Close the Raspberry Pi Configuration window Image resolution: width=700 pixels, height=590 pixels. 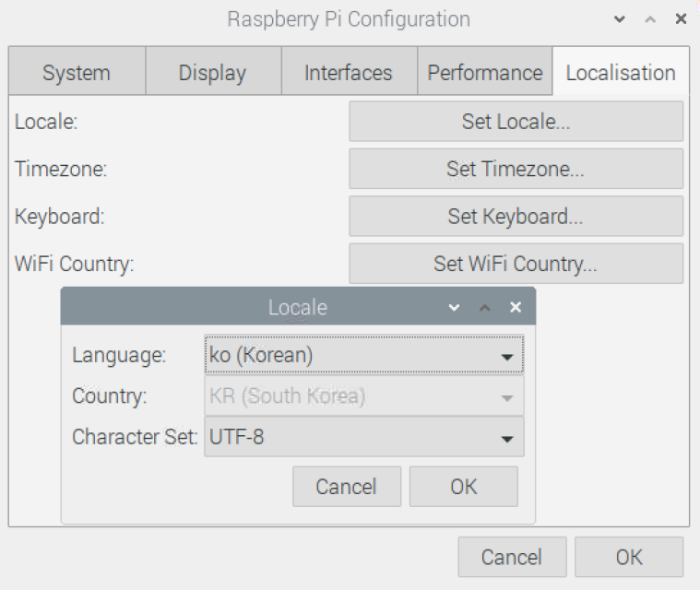681,18
